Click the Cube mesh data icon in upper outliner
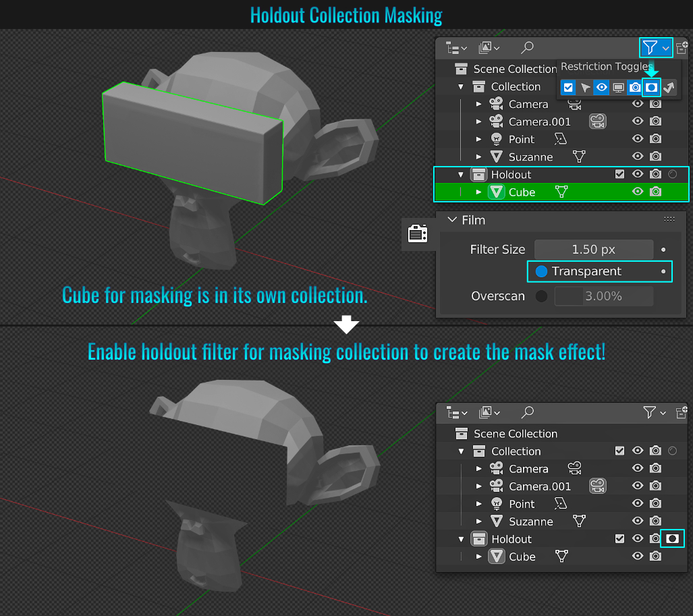 tap(561, 192)
